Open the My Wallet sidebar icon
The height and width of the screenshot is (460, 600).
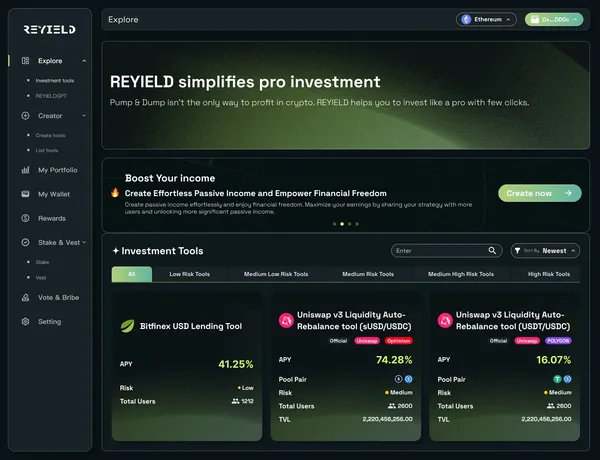pos(26,194)
